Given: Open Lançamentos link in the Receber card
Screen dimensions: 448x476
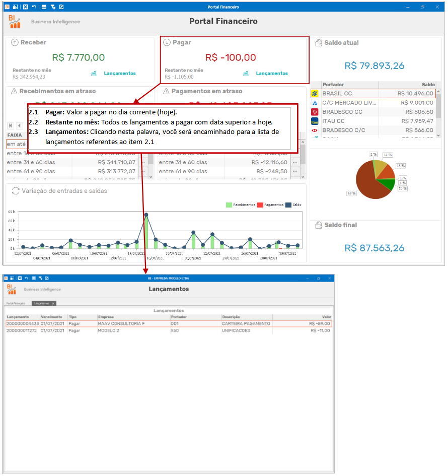Looking at the screenshot, I should pos(120,73).
